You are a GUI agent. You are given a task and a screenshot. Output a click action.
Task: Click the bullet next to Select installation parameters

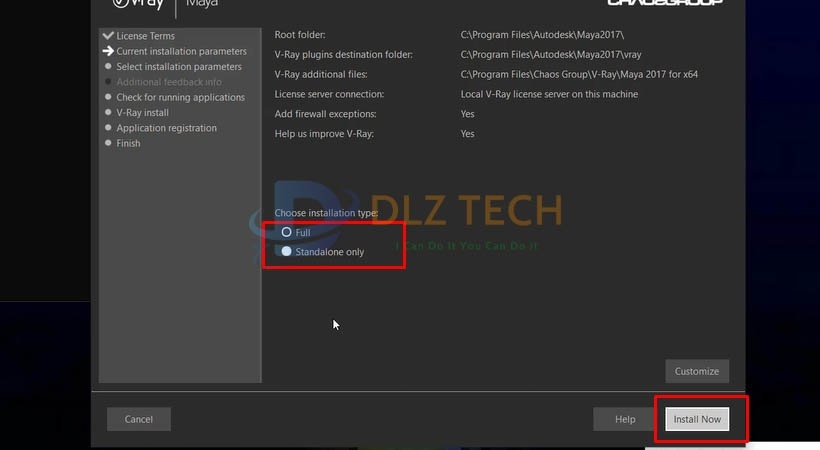click(x=108, y=67)
